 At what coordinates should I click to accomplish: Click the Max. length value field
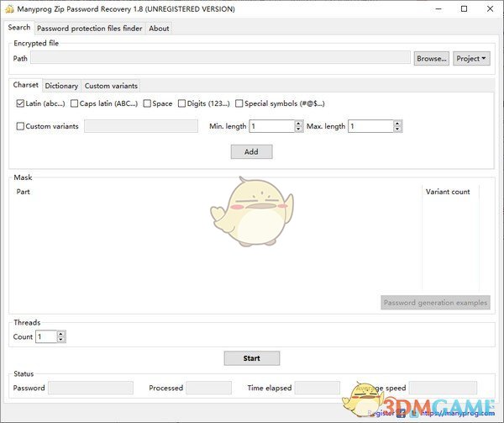click(x=371, y=126)
